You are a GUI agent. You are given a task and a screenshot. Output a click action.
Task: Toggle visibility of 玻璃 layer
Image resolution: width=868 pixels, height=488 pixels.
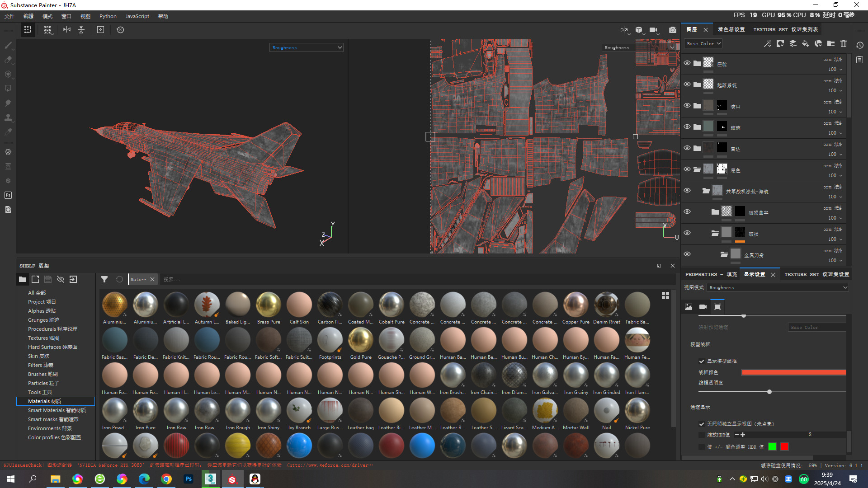coord(687,127)
